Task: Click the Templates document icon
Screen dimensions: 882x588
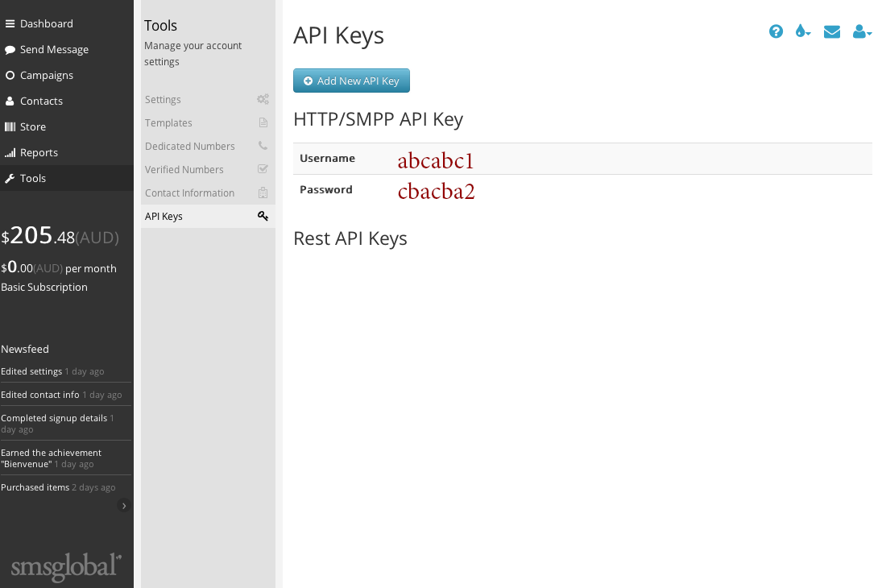Action: tap(263, 123)
